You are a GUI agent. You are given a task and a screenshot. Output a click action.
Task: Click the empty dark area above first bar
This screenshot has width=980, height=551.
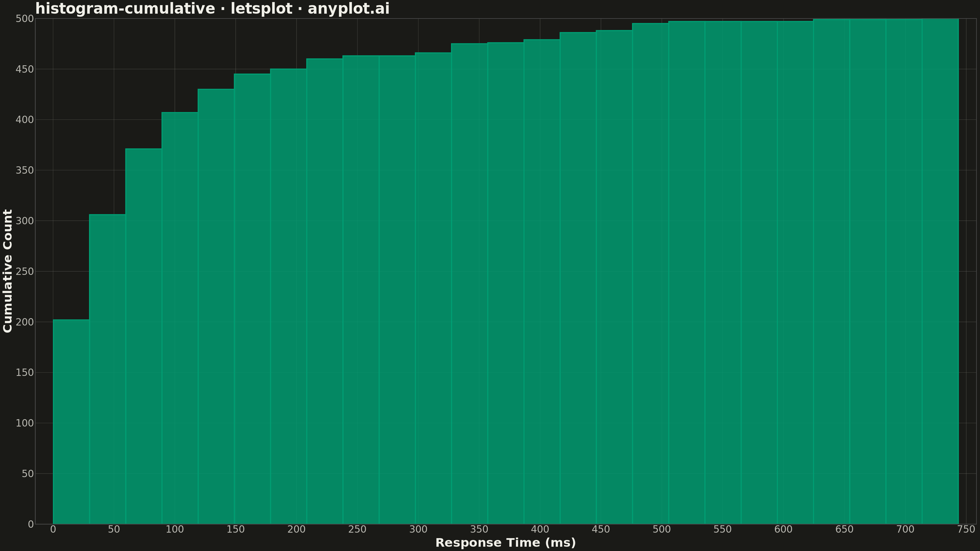71,167
